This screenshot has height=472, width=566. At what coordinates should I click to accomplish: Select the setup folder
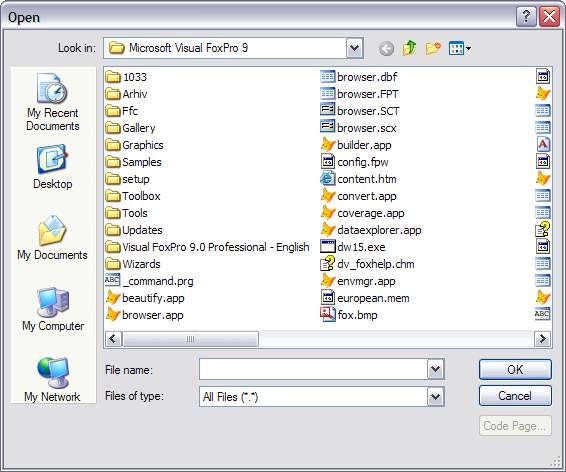[x=127, y=179]
